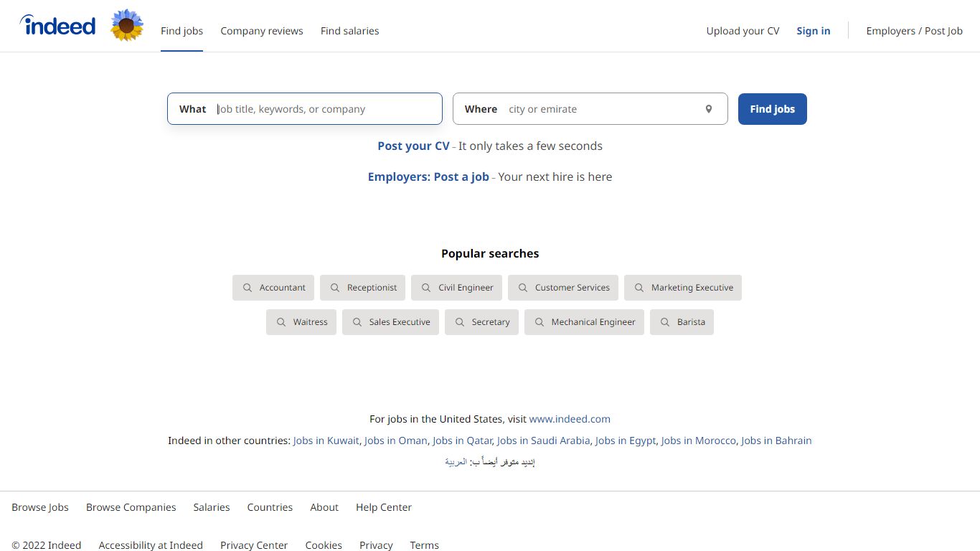The width and height of the screenshot is (980, 551).
Task: Click Upload your CV
Action: pos(743,30)
